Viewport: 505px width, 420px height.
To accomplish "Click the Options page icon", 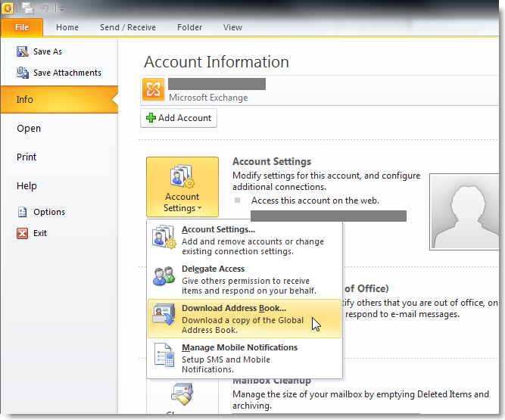I will pos(22,212).
